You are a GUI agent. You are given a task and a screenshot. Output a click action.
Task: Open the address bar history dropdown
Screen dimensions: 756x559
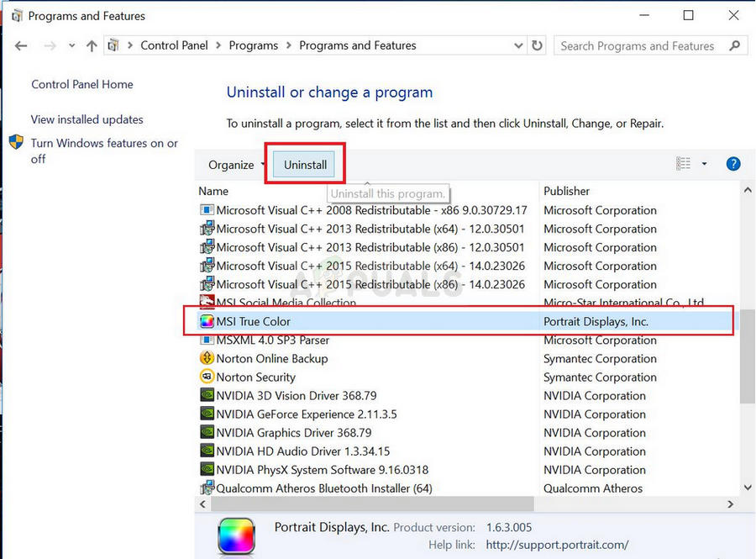(x=518, y=46)
